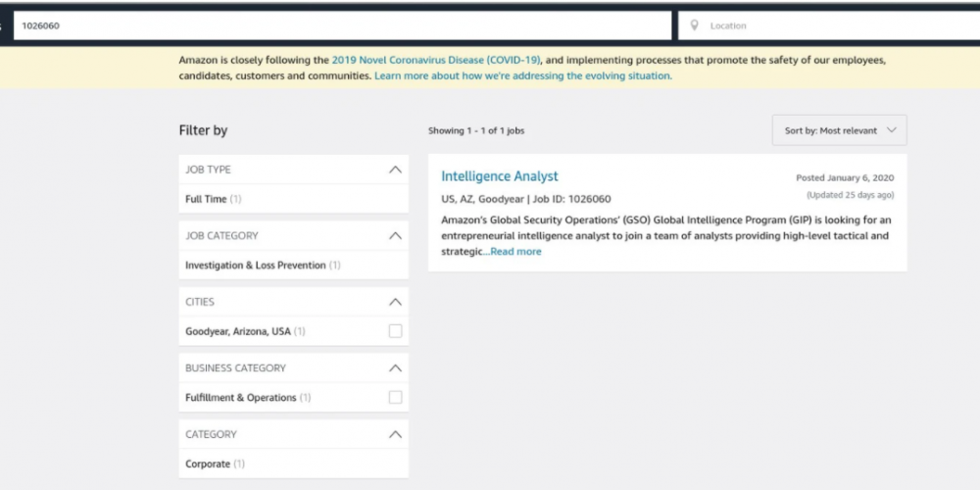Screen dimensions: 980x490
Task: Collapse the JOB CATEGORY filter section
Action: point(395,235)
